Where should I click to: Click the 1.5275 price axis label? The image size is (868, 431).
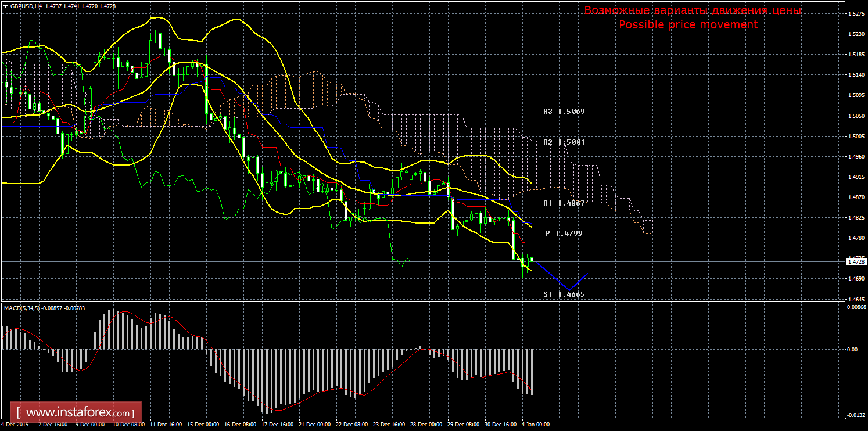point(856,14)
